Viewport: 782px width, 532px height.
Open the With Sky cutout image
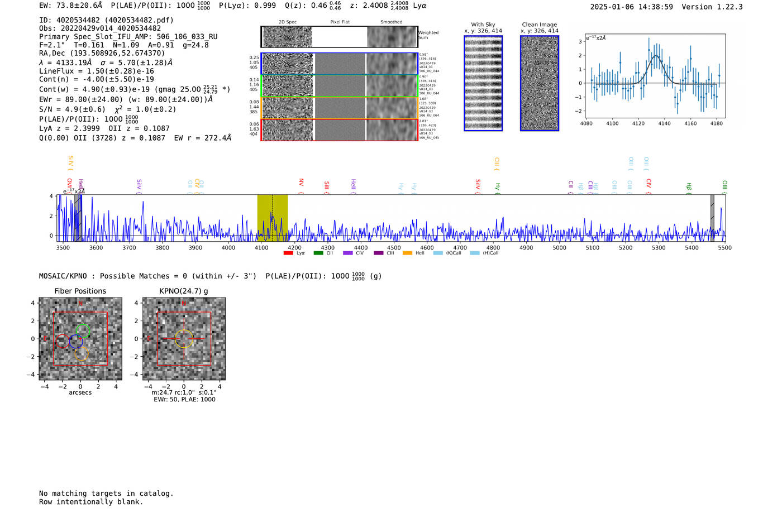tap(483, 83)
